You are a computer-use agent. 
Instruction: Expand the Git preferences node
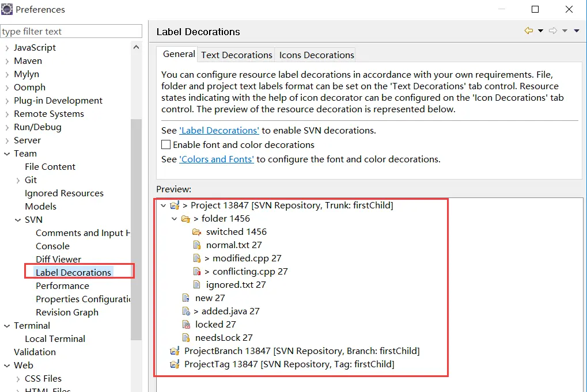pos(18,180)
